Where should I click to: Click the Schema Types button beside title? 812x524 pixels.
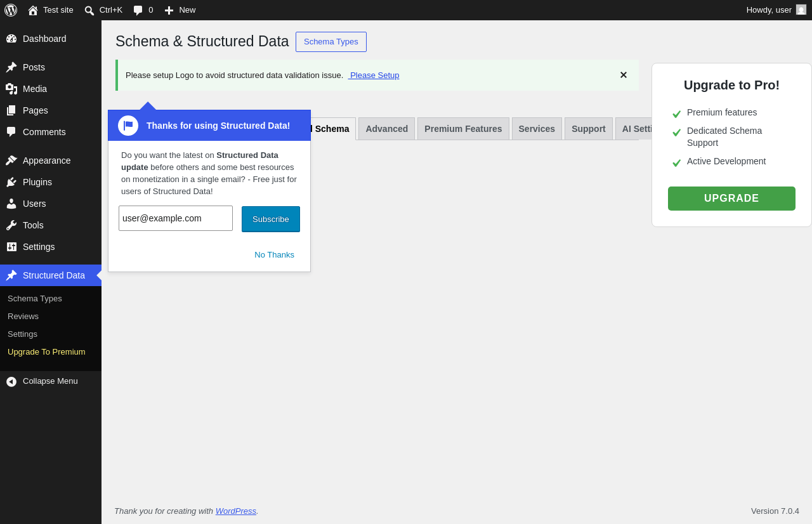(x=331, y=42)
